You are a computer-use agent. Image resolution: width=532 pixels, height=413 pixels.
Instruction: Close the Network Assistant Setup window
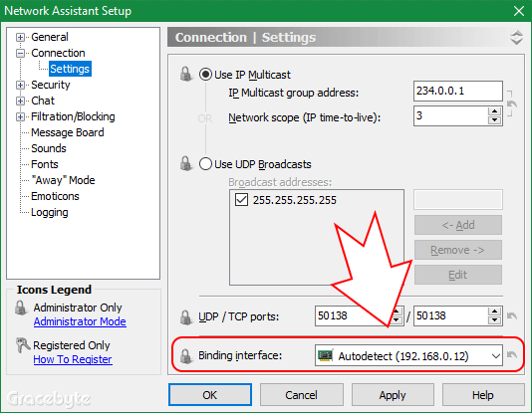click(519, 11)
